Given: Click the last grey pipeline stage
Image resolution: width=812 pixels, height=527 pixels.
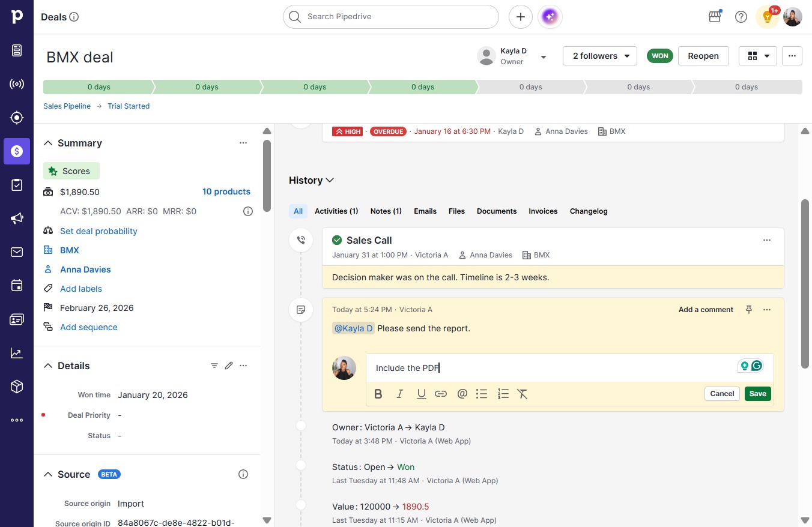Looking at the screenshot, I should pos(747,87).
